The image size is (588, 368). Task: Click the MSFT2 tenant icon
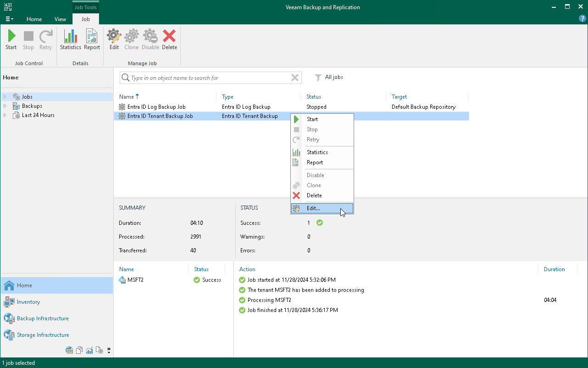pyautogui.click(x=122, y=280)
